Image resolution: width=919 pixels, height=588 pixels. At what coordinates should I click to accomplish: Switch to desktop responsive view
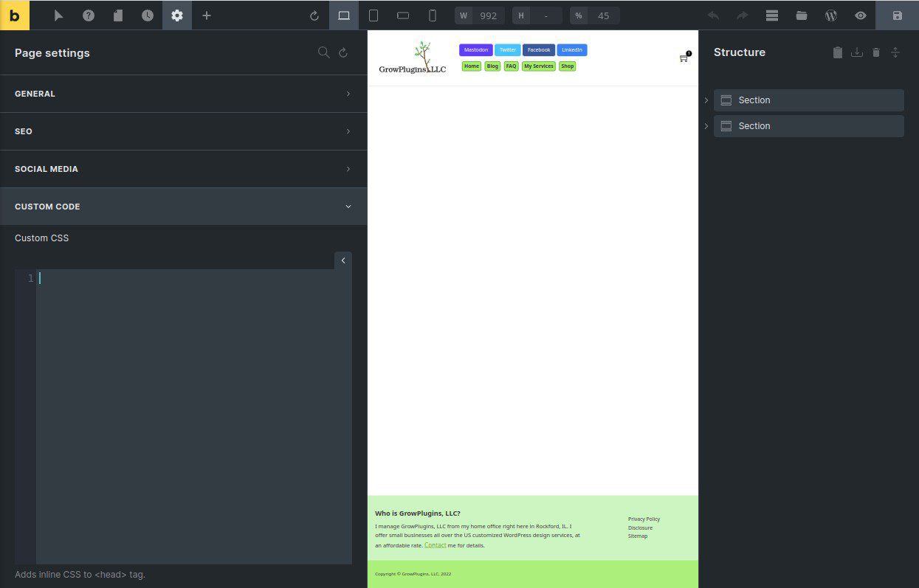tap(344, 15)
